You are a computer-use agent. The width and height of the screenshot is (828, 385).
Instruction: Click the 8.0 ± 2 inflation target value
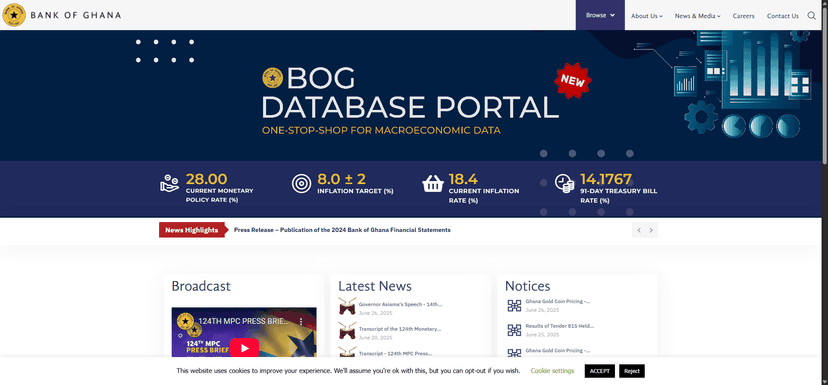pos(342,180)
